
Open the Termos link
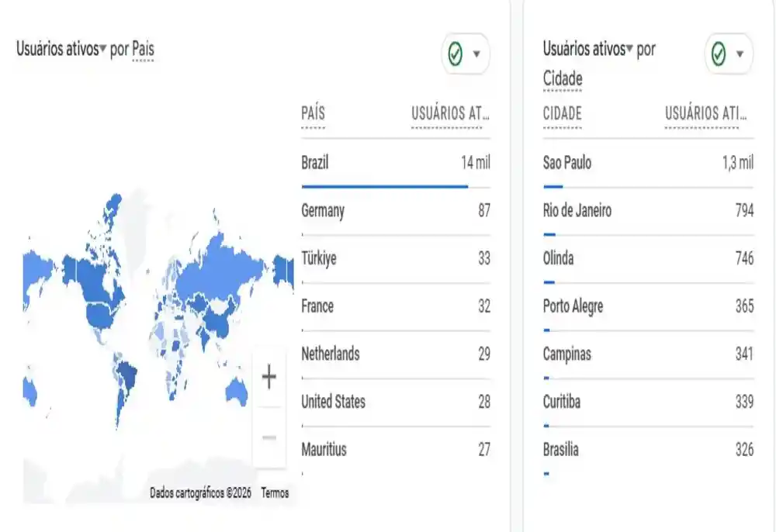coord(276,492)
